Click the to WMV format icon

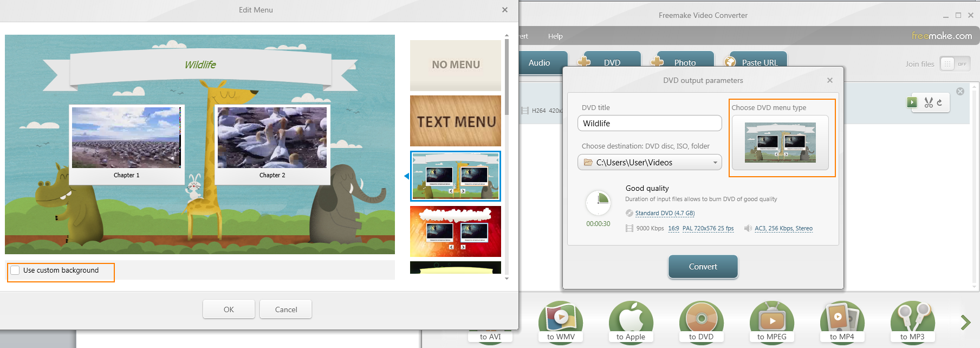(561, 320)
